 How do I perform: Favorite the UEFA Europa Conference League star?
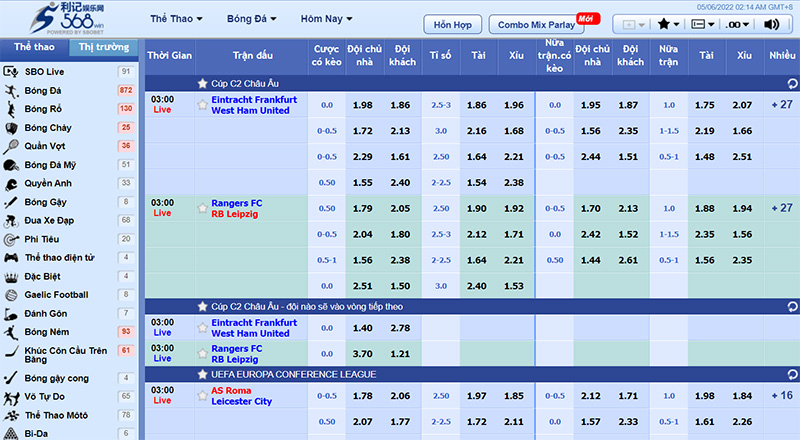(x=203, y=375)
